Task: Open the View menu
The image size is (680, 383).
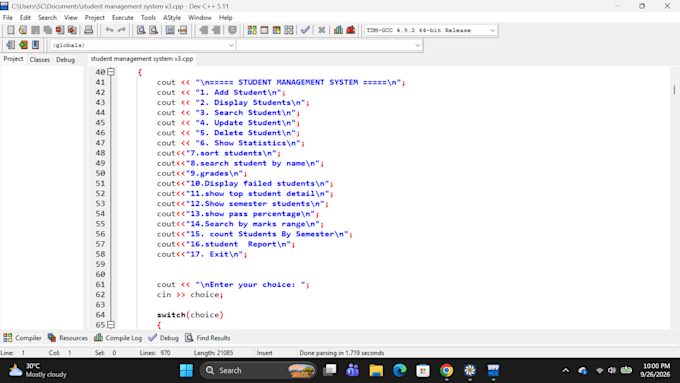Action: point(71,17)
